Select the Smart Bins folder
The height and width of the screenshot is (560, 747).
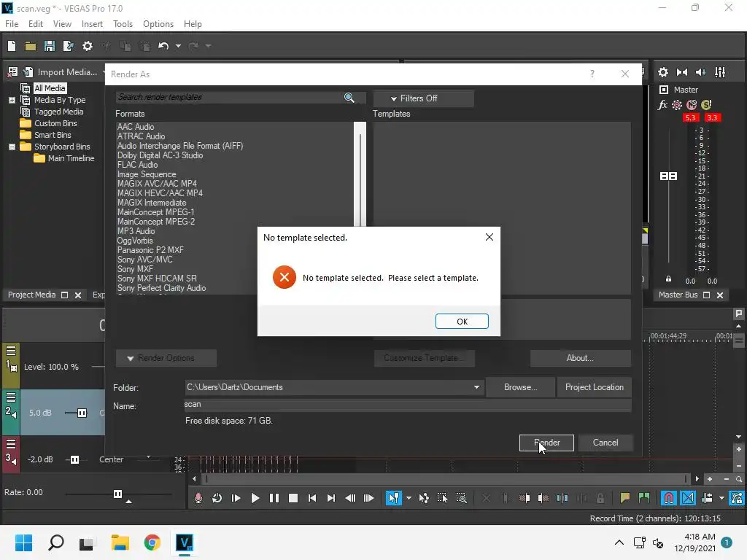(53, 135)
